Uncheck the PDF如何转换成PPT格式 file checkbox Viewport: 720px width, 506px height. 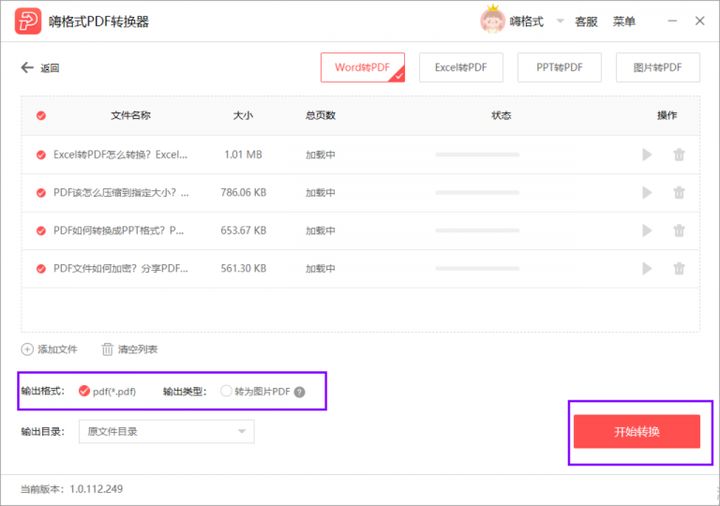pyautogui.click(x=41, y=230)
